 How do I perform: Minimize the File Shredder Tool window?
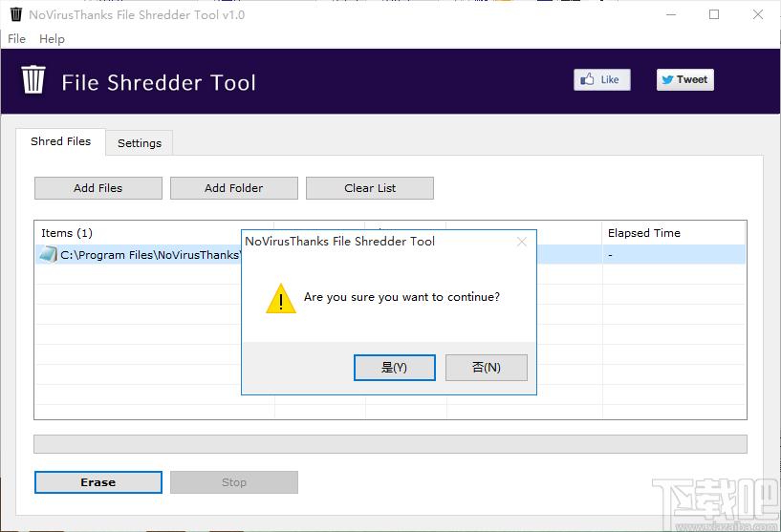(671, 14)
